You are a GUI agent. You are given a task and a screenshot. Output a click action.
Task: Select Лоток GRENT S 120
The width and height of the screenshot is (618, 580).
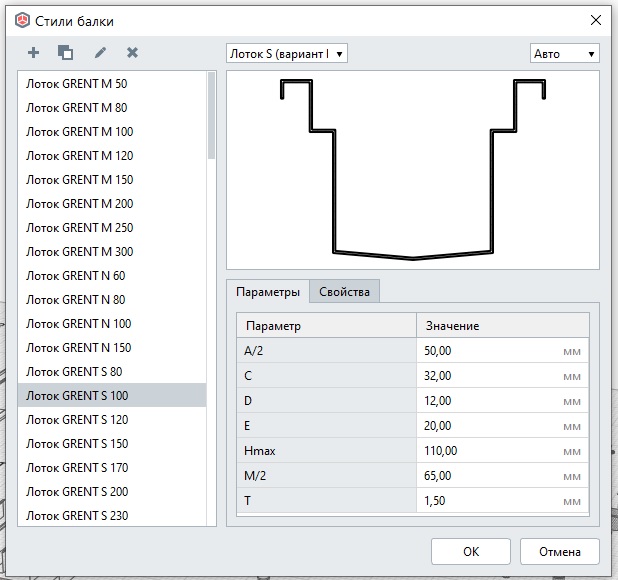point(112,420)
